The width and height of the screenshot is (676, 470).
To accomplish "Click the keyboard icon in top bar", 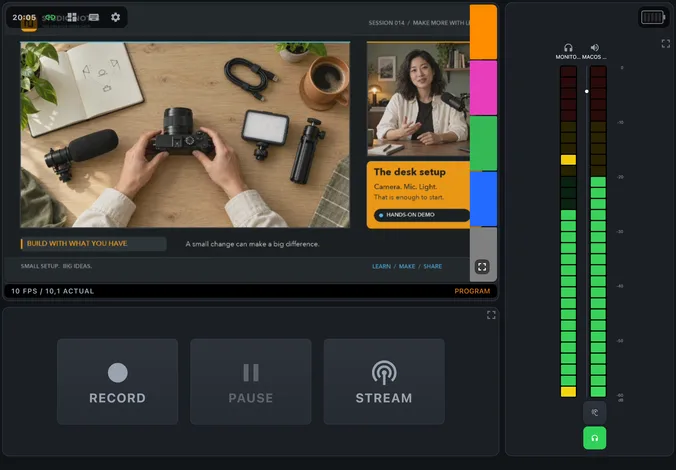I will point(94,17).
